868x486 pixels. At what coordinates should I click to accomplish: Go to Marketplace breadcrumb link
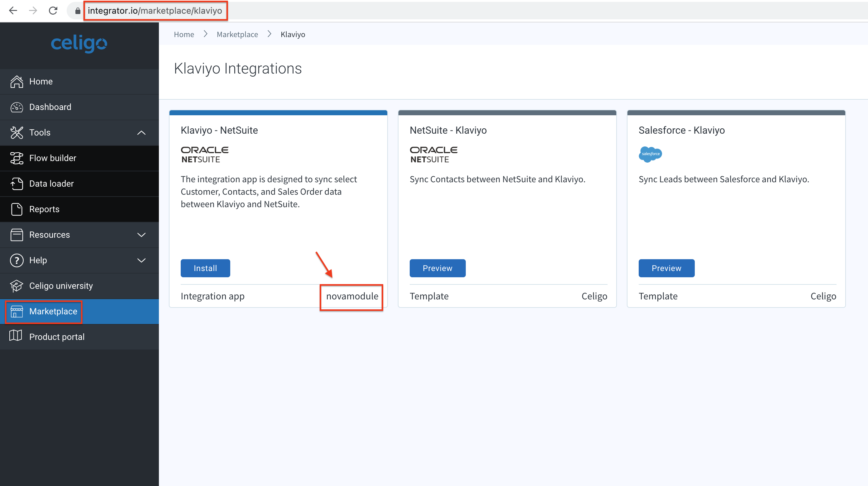point(237,34)
